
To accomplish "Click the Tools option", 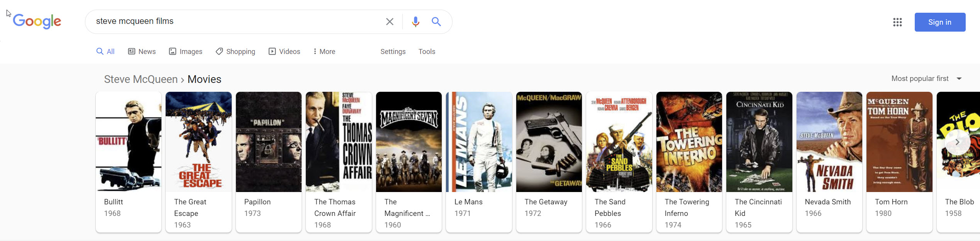I will click(x=427, y=52).
